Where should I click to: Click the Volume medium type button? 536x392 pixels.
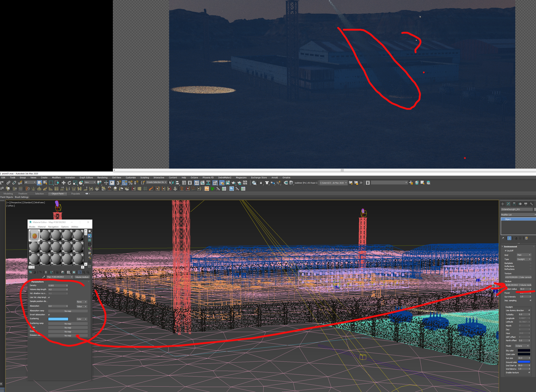[x=82, y=277]
